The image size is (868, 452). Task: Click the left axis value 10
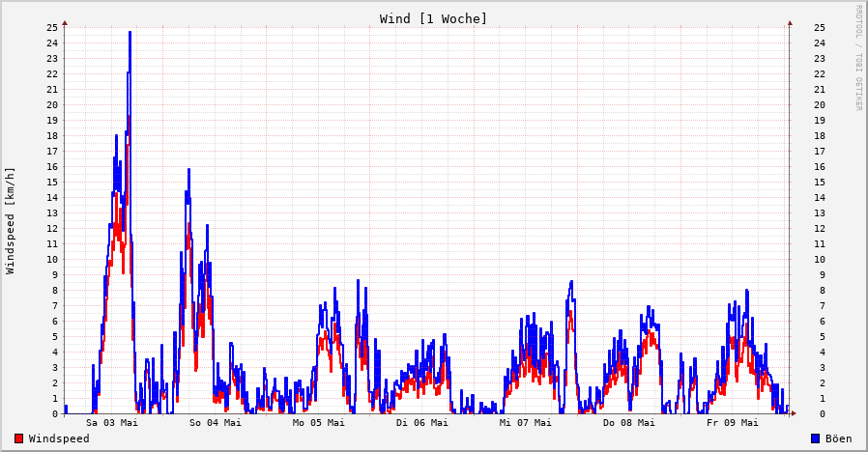pos(52,260)
